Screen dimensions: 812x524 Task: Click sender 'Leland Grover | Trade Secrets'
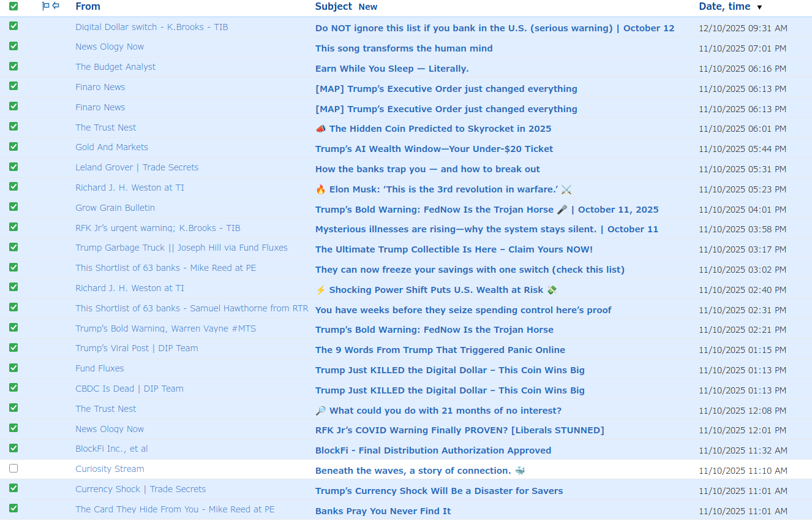(x=137, y=167)
